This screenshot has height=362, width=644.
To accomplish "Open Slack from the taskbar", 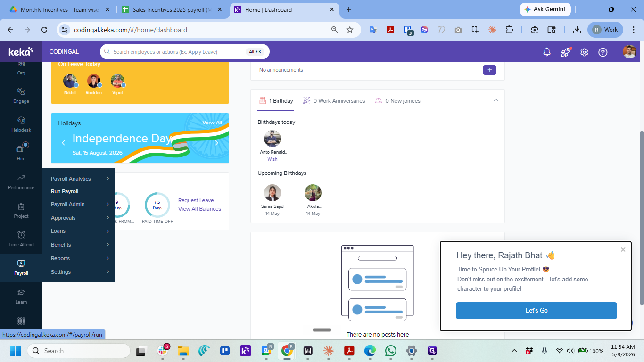I will [x=163, y=351].
